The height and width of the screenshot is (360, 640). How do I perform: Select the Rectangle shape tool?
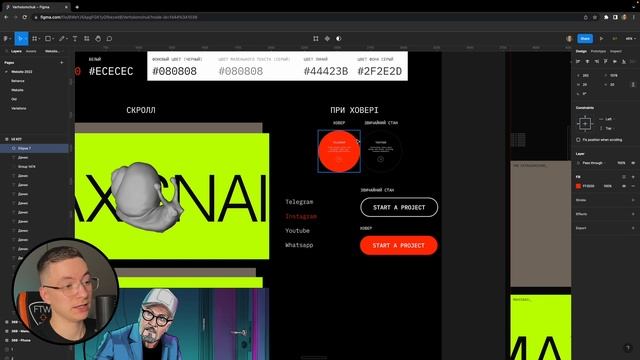point(48,38)
